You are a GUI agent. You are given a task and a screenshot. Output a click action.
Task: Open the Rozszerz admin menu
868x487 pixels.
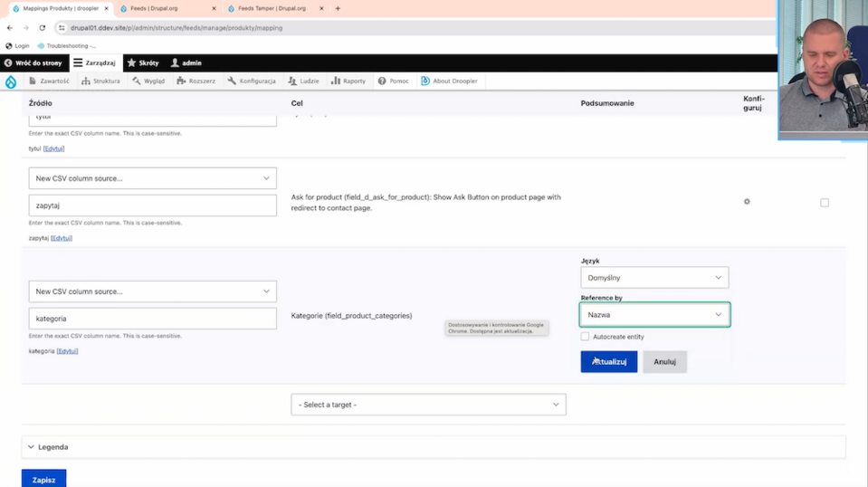click(196, 81)
